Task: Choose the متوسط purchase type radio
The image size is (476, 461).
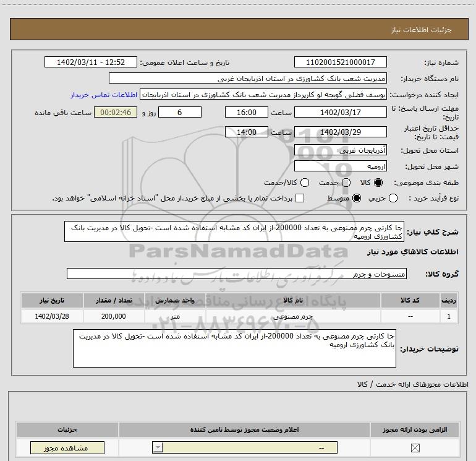Action: tap(357, 198)
